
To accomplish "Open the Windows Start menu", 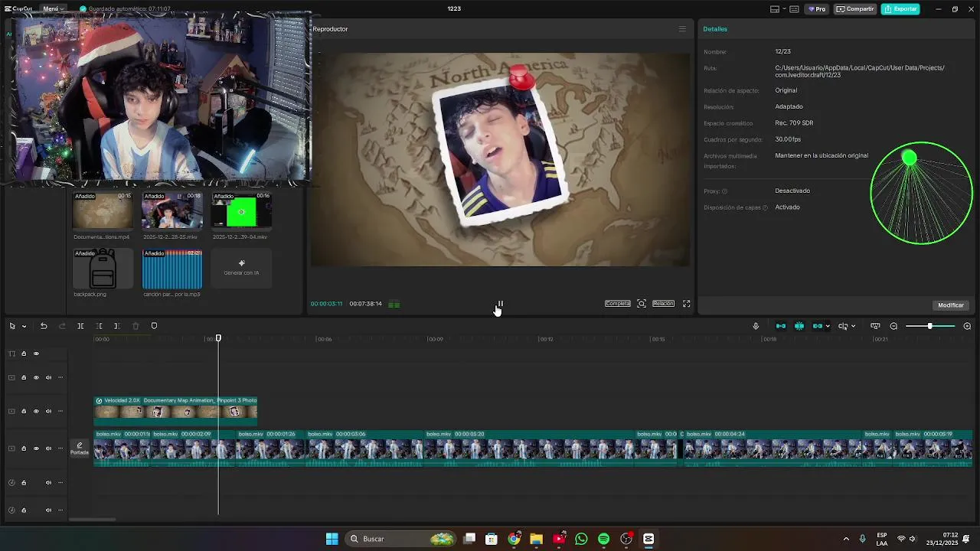I will pos(332,539).
